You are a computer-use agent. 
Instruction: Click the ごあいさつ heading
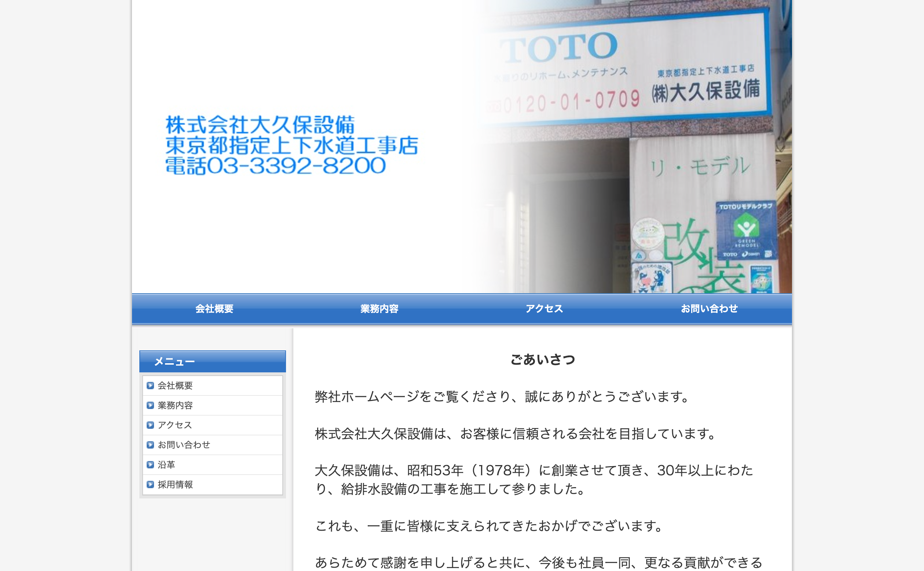point(543,360)
